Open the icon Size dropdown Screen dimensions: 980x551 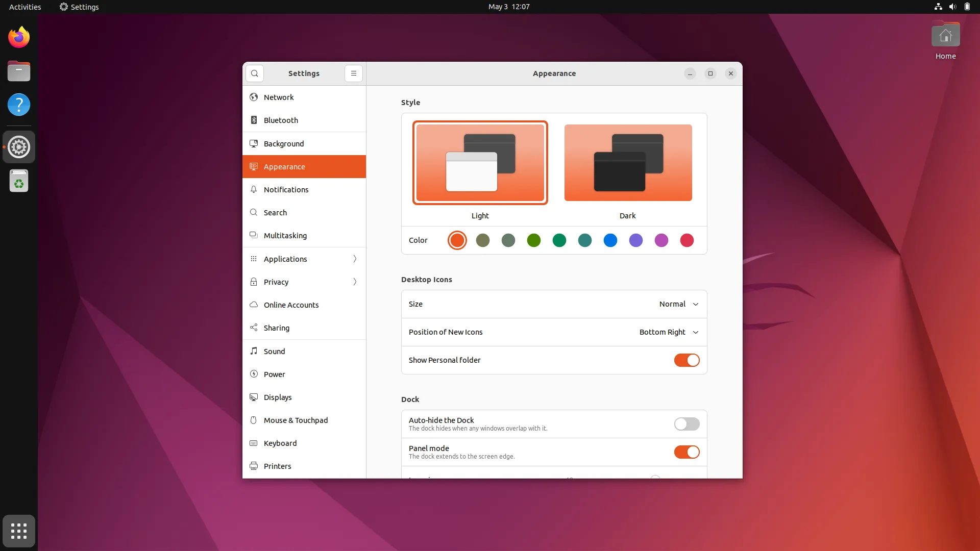[x=678, y=304]
